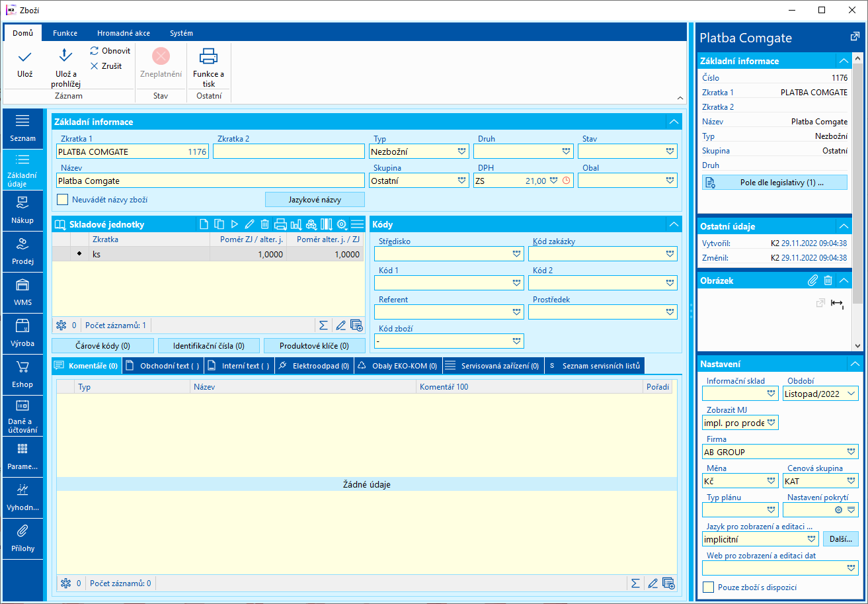Enable the Neuvádět názvy zboží checkbox
Viewport: 868px width, 604px height.
(x=63, y=199)
